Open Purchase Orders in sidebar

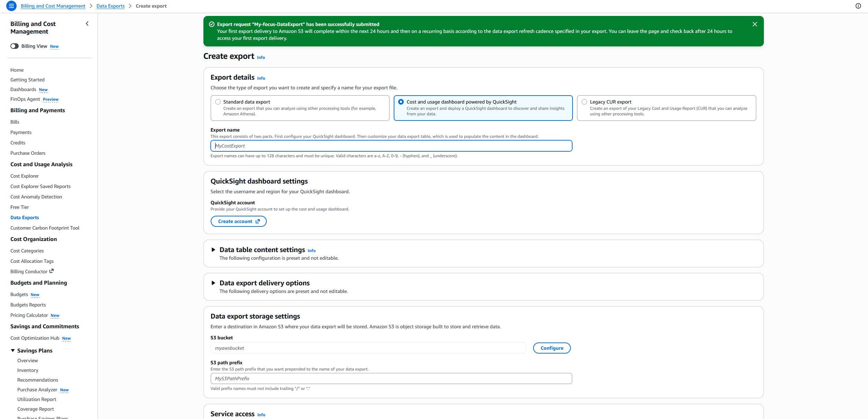pyautogui.click(x=28, y=153)
